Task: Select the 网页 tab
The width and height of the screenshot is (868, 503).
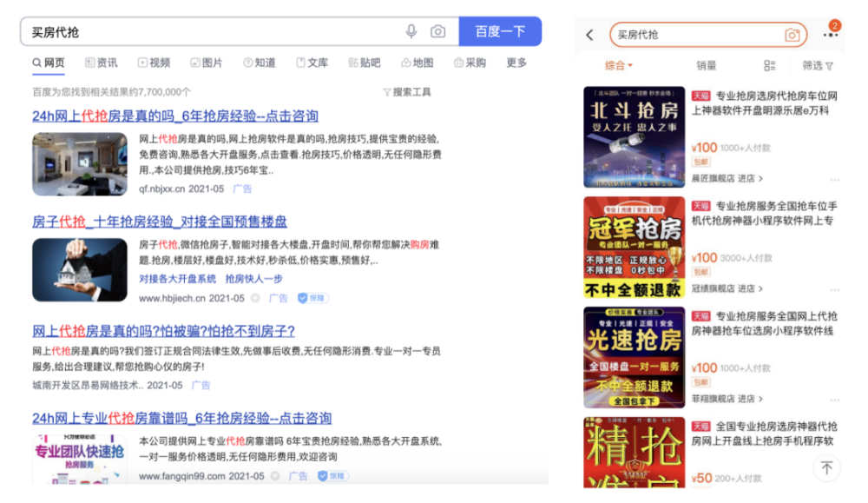Action: pos(49,63)
